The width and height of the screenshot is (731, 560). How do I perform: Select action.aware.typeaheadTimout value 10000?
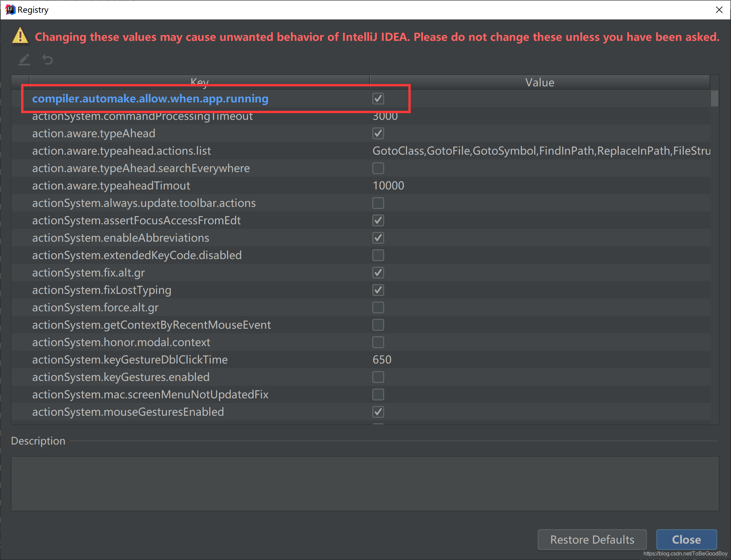click(388, 186)
